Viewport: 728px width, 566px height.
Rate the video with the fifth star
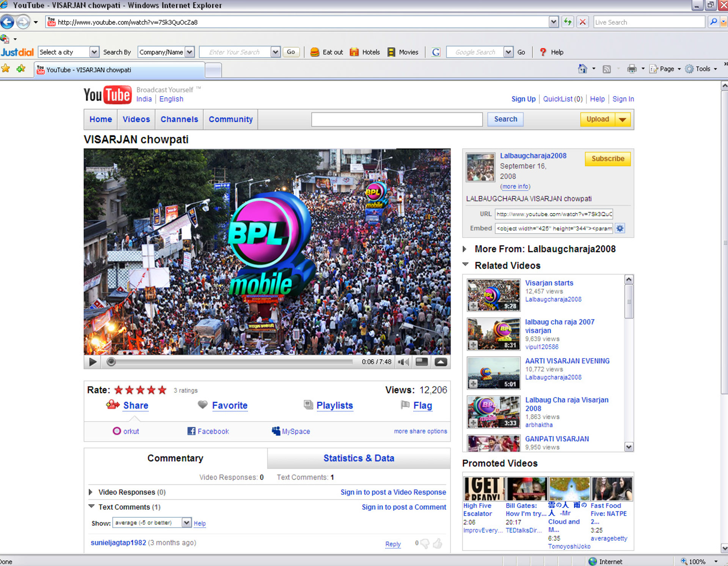tap(162, 390)
